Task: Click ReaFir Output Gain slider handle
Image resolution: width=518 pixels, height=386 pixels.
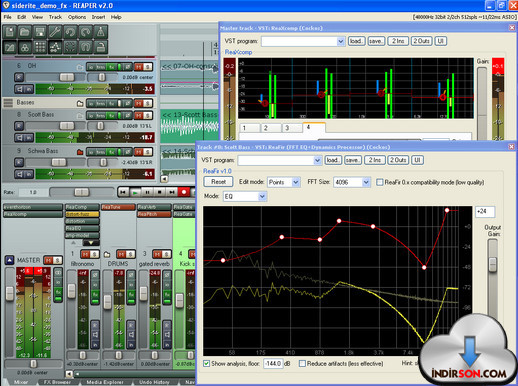Action: [493, 264]
